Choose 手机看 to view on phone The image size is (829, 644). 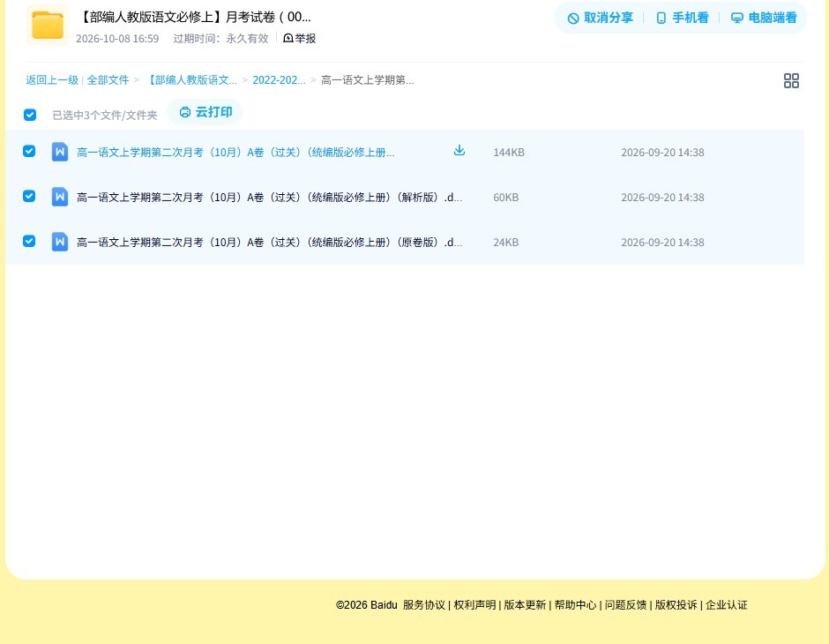682,18
